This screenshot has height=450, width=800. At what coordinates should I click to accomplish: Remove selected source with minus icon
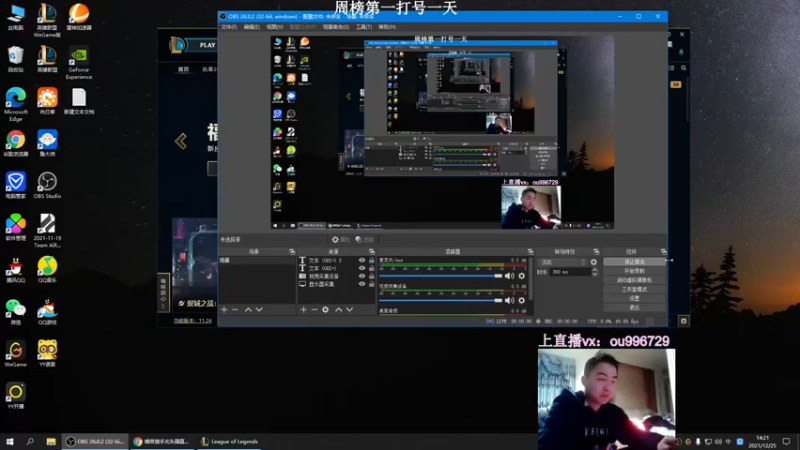pos(314,310)
